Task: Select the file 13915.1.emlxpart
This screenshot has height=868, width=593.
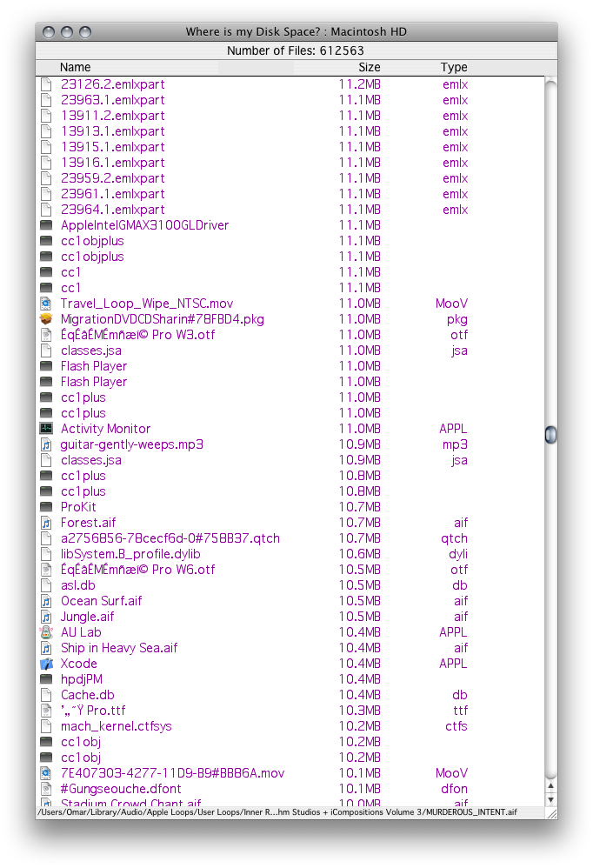Action: click(113, 147)
